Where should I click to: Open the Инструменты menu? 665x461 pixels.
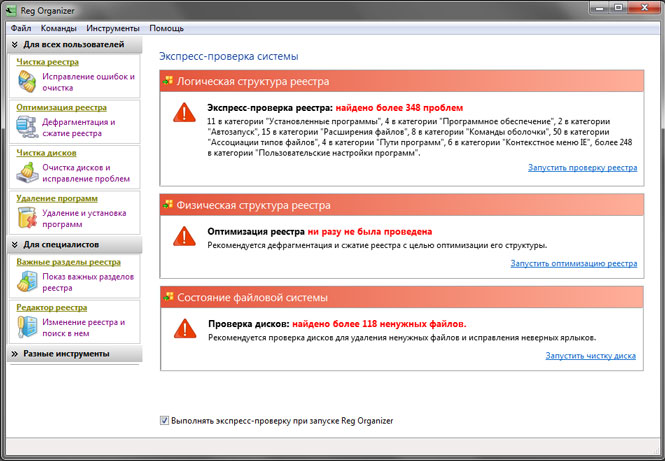click(113, 28)
